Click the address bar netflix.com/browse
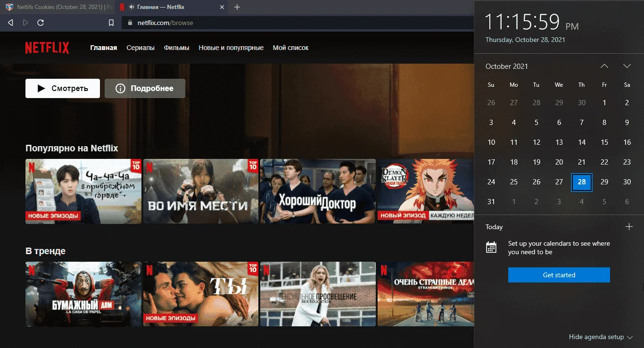Image resolution: width=644 pixels, height=348 pixels. [x=297, y=23]
